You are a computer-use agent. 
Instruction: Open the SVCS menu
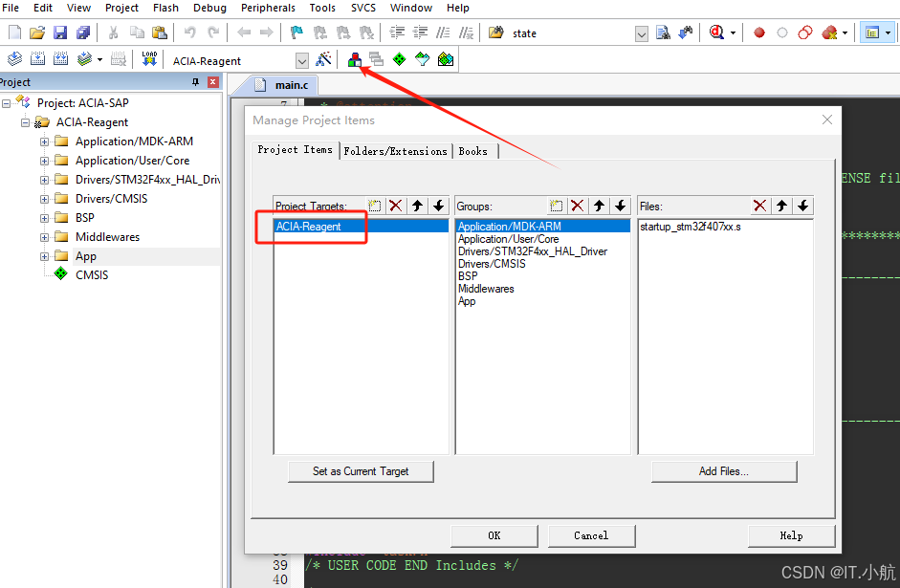[x=362, y=8]
